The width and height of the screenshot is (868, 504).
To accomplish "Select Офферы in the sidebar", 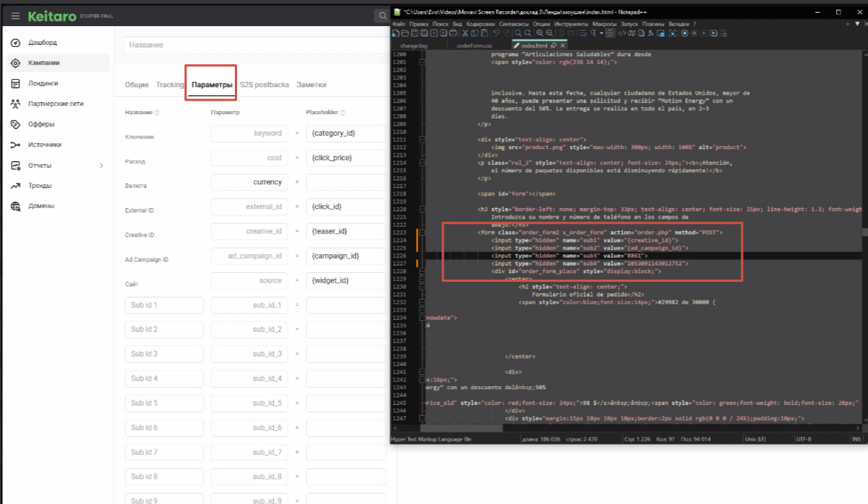I will pos(41,125).
